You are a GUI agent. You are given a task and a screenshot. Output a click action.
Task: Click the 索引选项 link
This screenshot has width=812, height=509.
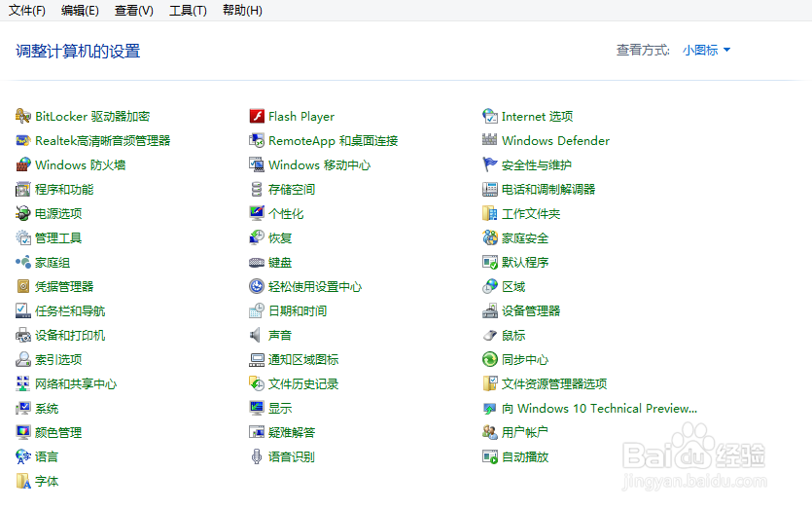pyautogui.click(x=58, y=360)
